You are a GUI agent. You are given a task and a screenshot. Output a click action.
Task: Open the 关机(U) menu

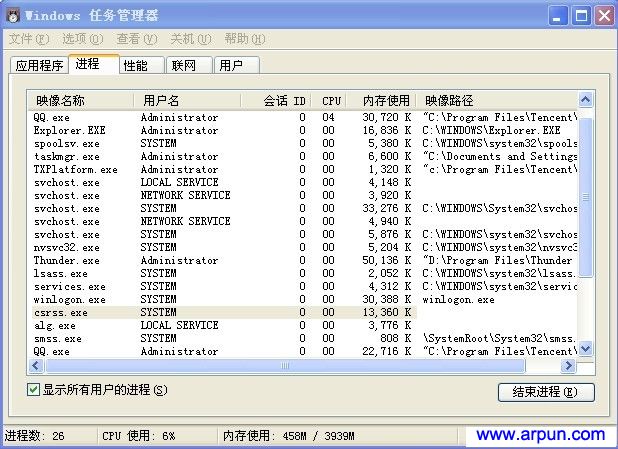[x=191, y=39]
